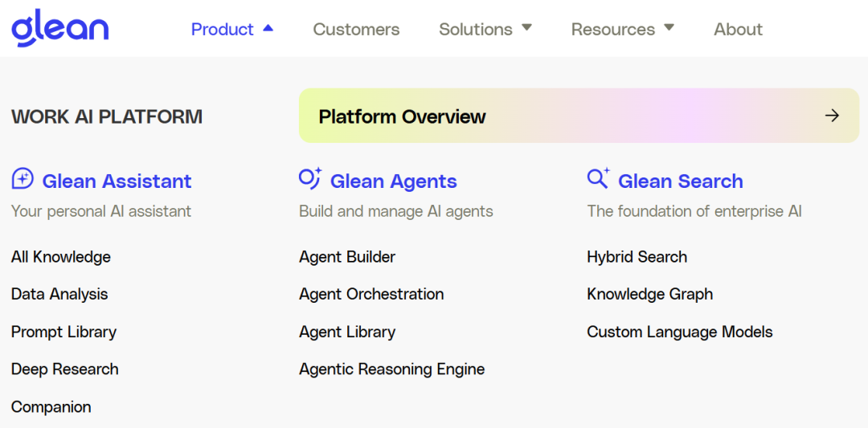Open Agent Builder

[x=347, y=257]
